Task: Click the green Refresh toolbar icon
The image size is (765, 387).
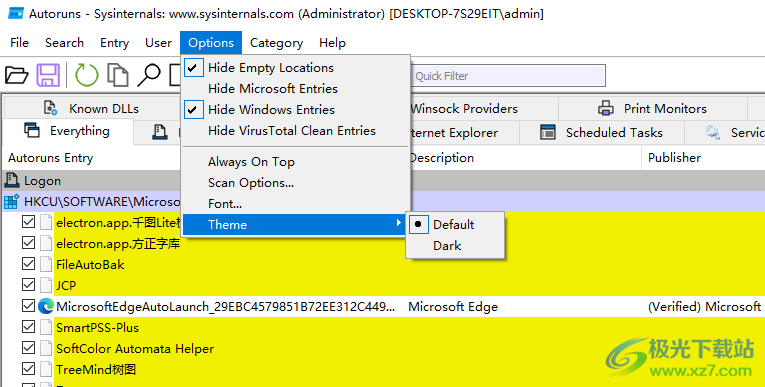Action: pos(86,76)
